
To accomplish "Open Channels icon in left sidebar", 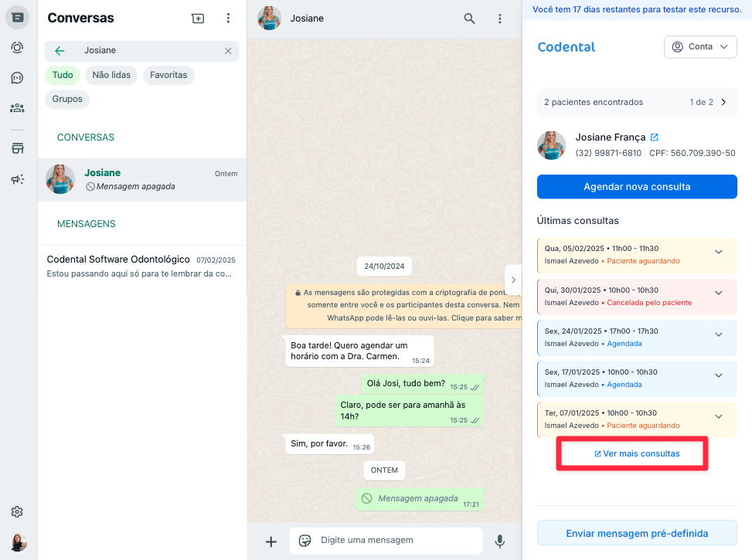I will coord(17,78).
